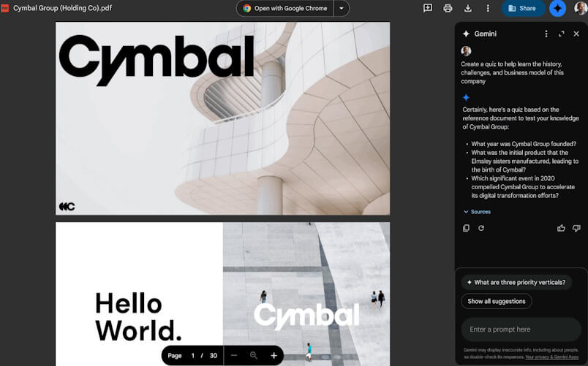Add a comment using the comment icon

tap(428, 8)
